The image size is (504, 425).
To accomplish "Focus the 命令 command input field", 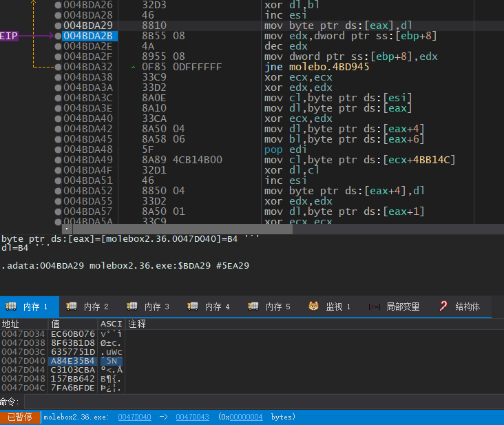I will pyautogui.click(x=262, y=402).
